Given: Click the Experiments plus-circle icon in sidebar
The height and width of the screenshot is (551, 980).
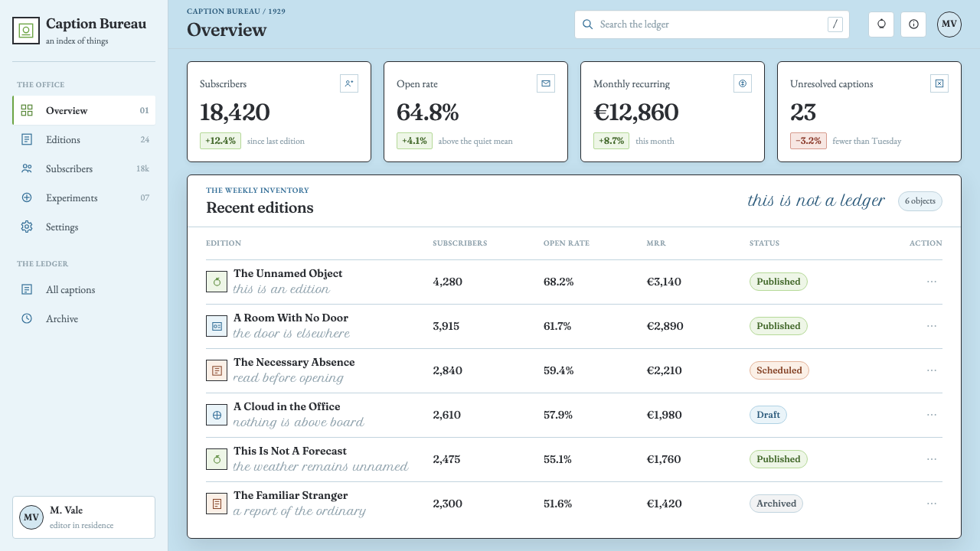Looking at the screenshot, I should pos(27,197).
